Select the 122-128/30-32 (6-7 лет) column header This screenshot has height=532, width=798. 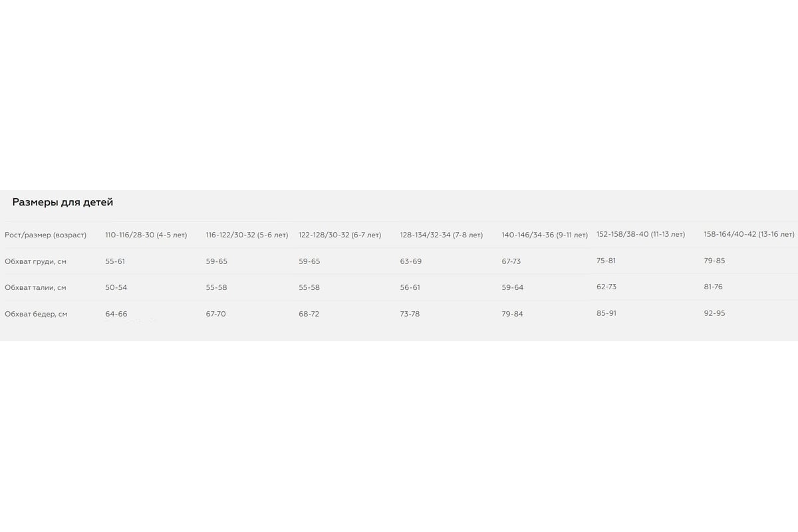340,235
